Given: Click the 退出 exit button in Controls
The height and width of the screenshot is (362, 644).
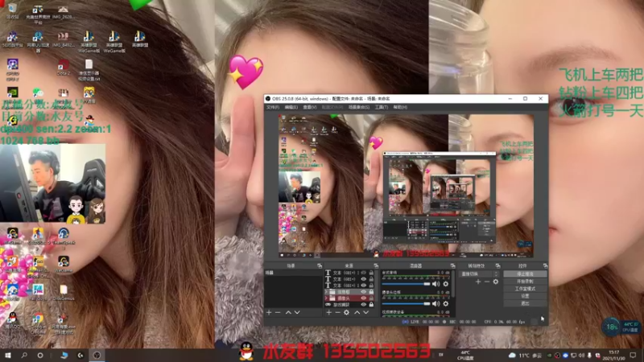Looking at the screenshot, I should (x=525, y=303).
